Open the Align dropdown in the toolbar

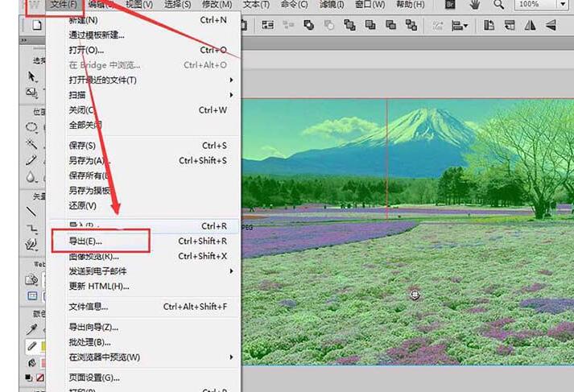pyautogui.click(x=460, y=25)
